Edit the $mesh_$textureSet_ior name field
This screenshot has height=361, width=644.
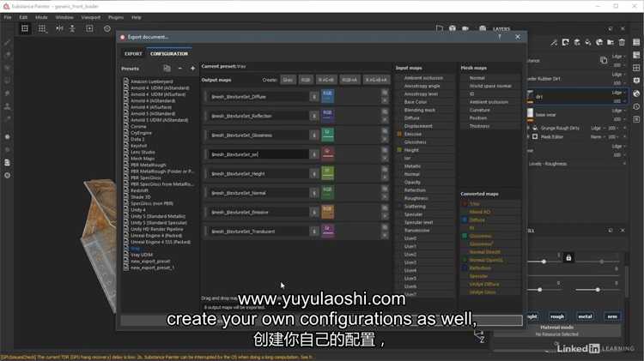pyautogui.click(x=258, y=154)
